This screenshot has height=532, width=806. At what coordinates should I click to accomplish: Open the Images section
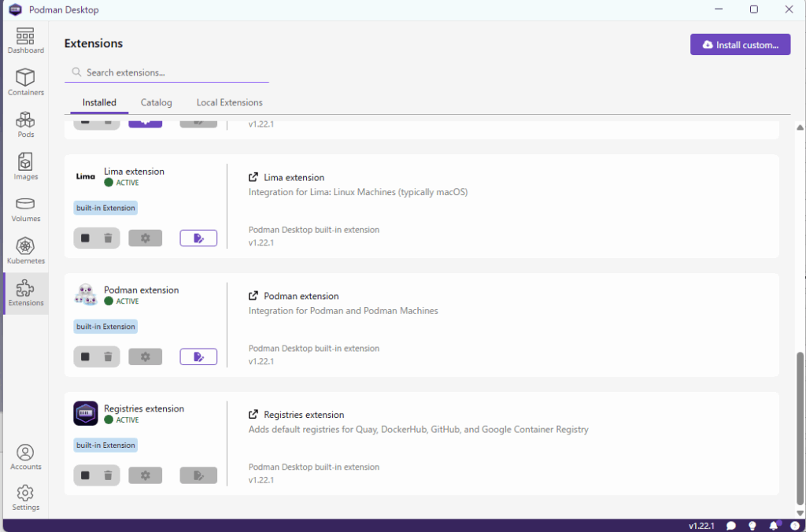pyautogui.click(x=25, y=166)
